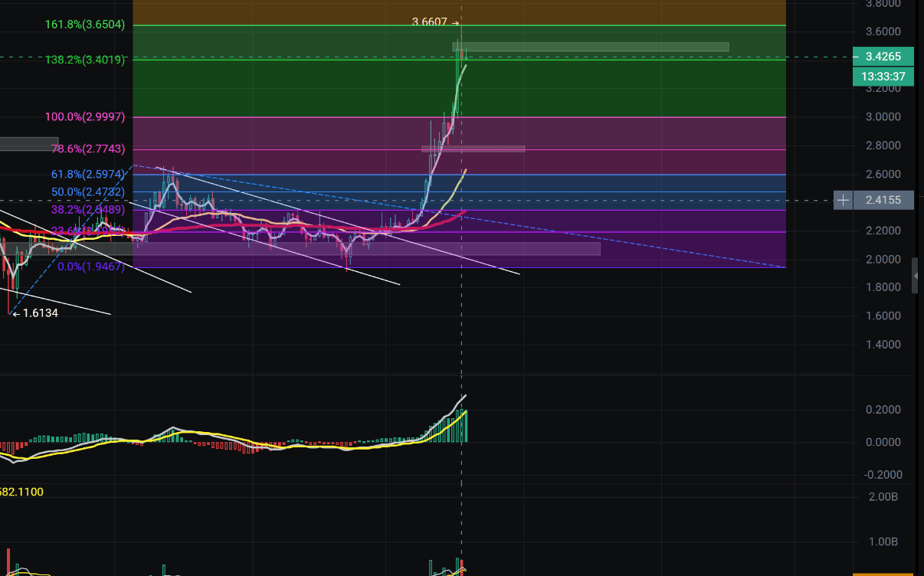Click the 1.4000 price axis label

(883, 345)
